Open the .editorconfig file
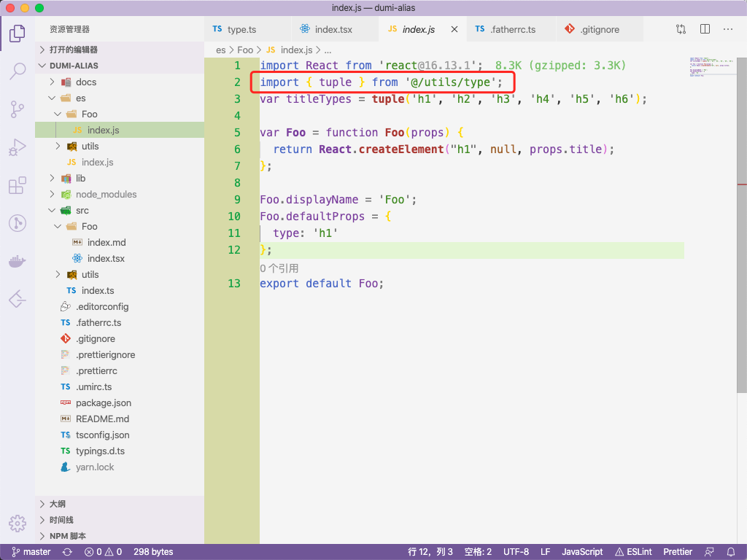Viewport: 747px width, 560px height. (x=120, y=307)
